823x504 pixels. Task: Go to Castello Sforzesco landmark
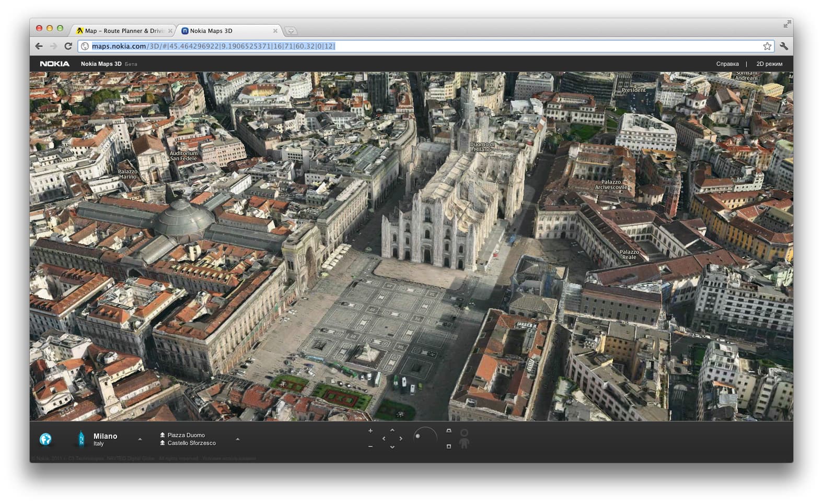pyautogui.click(x=191, y=443)
